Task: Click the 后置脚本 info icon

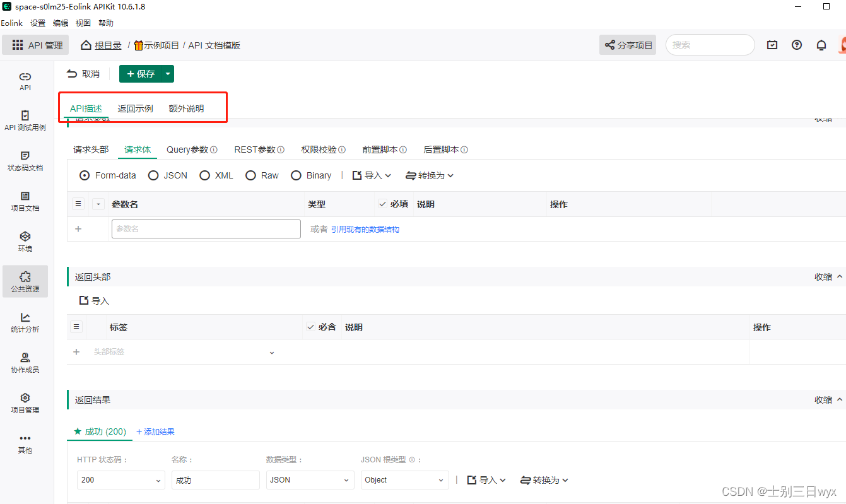Action: click(464, 150)
